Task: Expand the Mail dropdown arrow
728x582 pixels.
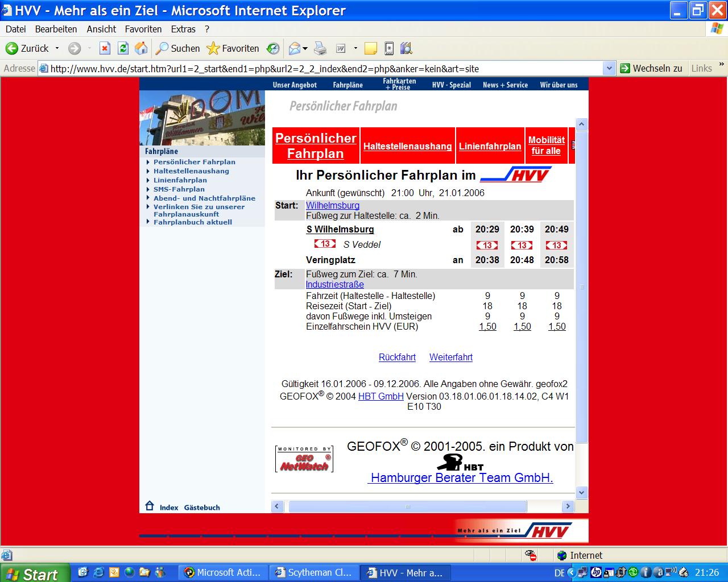Action: coord(305,48)
